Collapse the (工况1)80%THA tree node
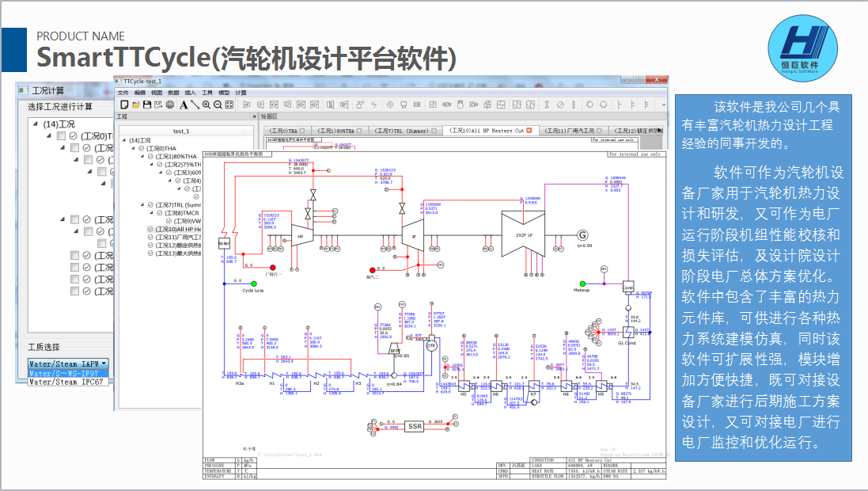868x491 pixels. coord(142,156)
